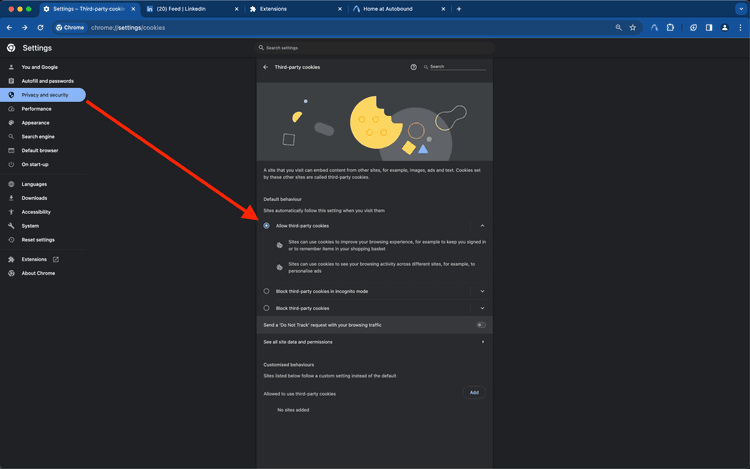Open Privacy and security section
750x469 pixels.
43,95
